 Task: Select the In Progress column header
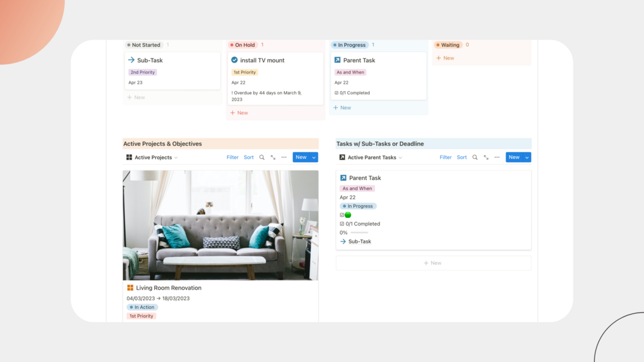[349, 45]
